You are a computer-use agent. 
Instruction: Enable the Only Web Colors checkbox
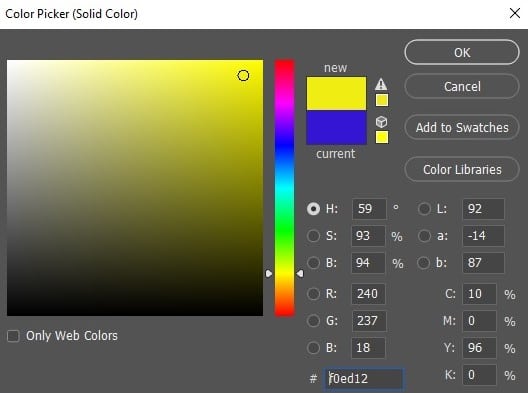(x=13, y=336)
